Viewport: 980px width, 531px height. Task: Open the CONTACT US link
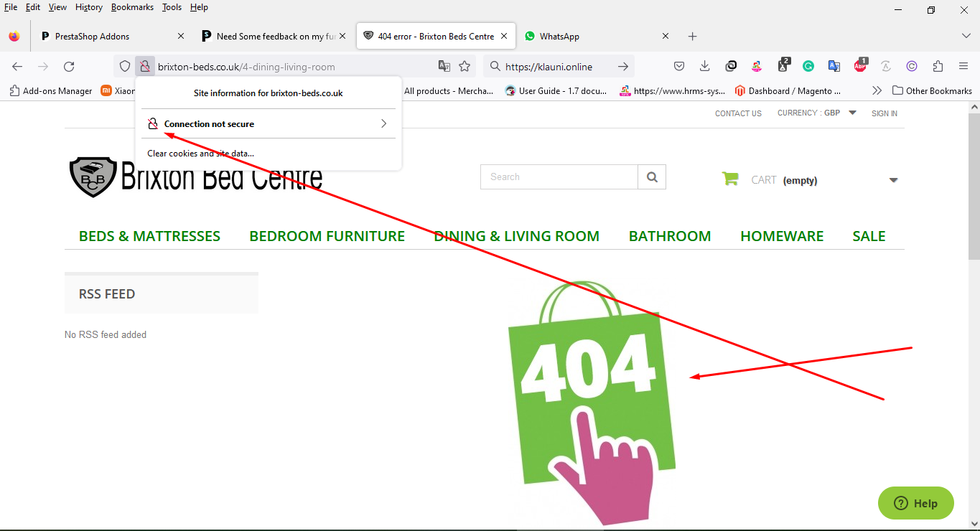click(x=738, y=113)
